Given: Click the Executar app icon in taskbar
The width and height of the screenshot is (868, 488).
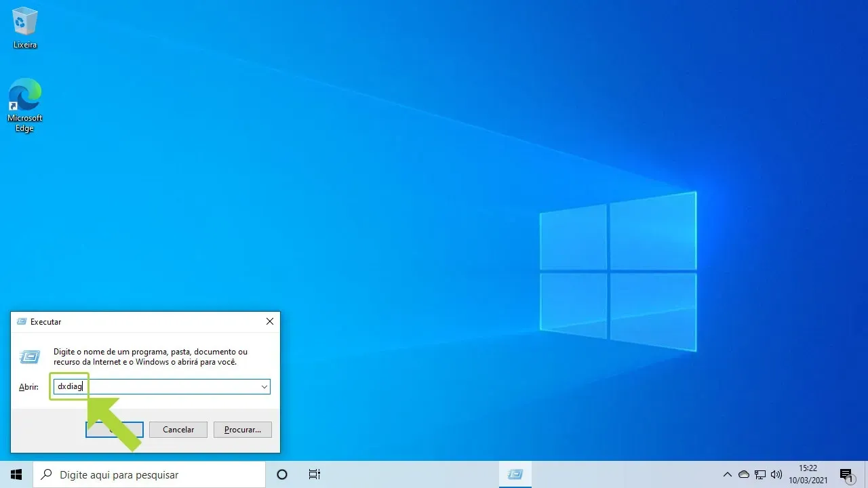Looking at the screenshot, I should (x=515, y=474).
